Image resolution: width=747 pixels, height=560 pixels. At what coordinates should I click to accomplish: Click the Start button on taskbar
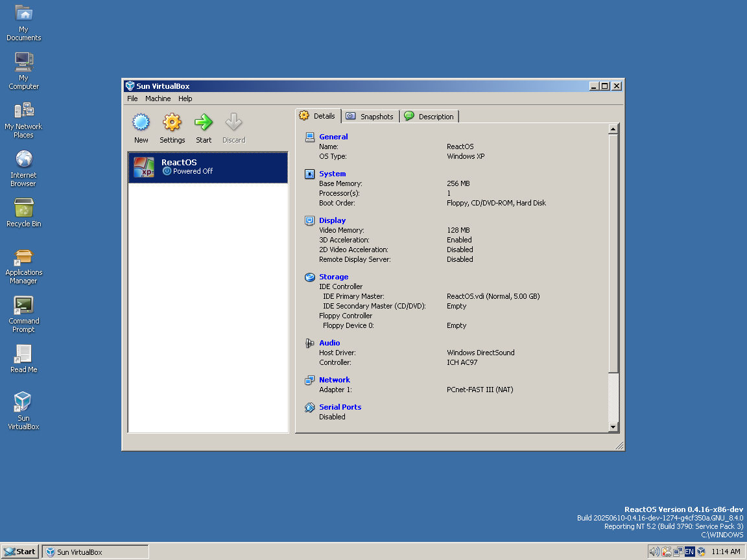tap(19, 552)
